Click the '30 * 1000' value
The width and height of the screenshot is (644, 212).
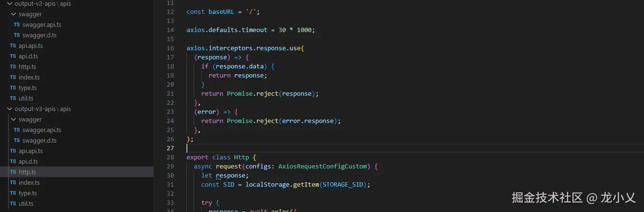295,30
